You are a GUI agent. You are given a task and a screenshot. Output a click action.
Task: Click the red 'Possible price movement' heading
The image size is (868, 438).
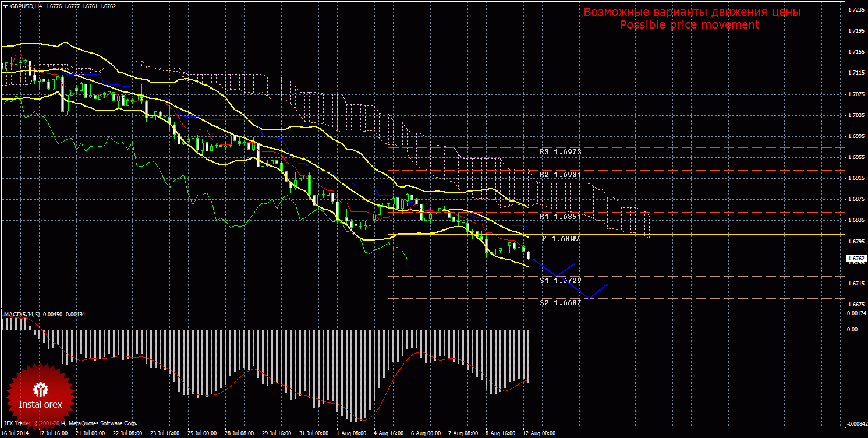pos(689,25)
